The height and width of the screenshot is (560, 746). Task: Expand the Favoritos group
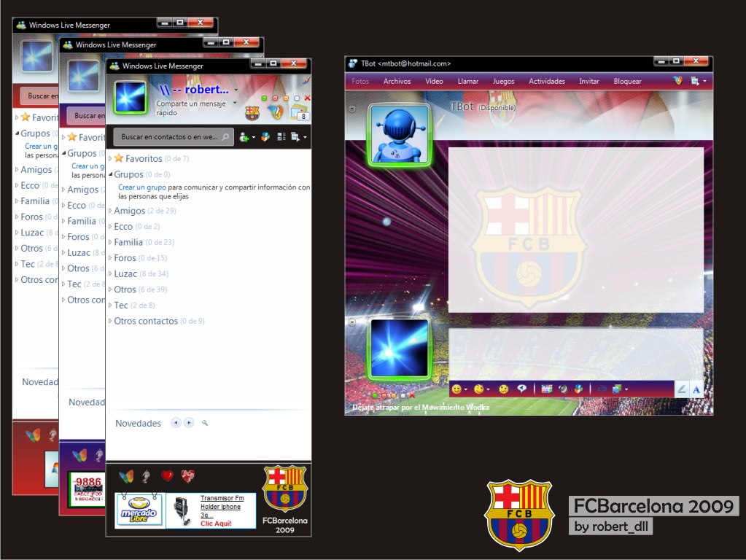[x=110, y=158]
